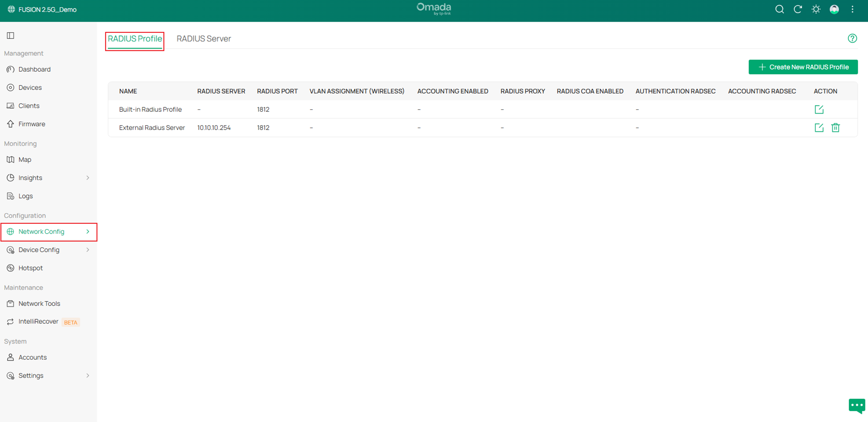Open Accounts in the sidebar
The image size is (868, 422).
click(x=33, y=357)
